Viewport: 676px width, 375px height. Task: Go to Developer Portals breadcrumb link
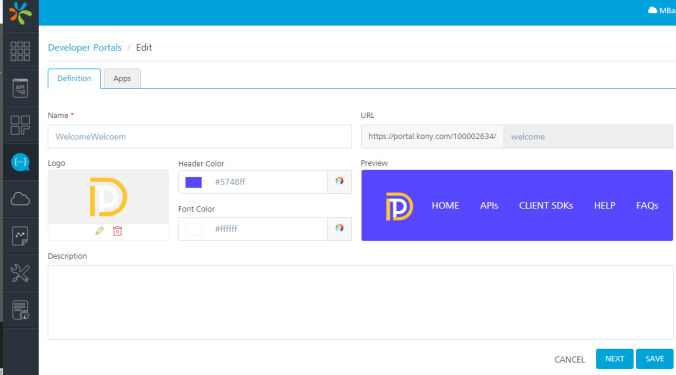pos(84,47)
